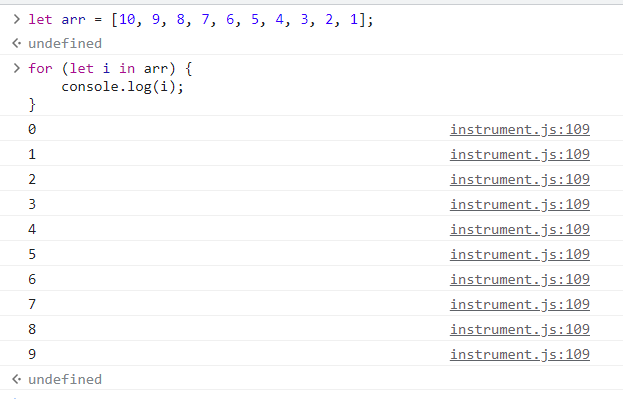The image size is (623, 399).
Task: Click the logged value 4
Action: tap(32, 230)
